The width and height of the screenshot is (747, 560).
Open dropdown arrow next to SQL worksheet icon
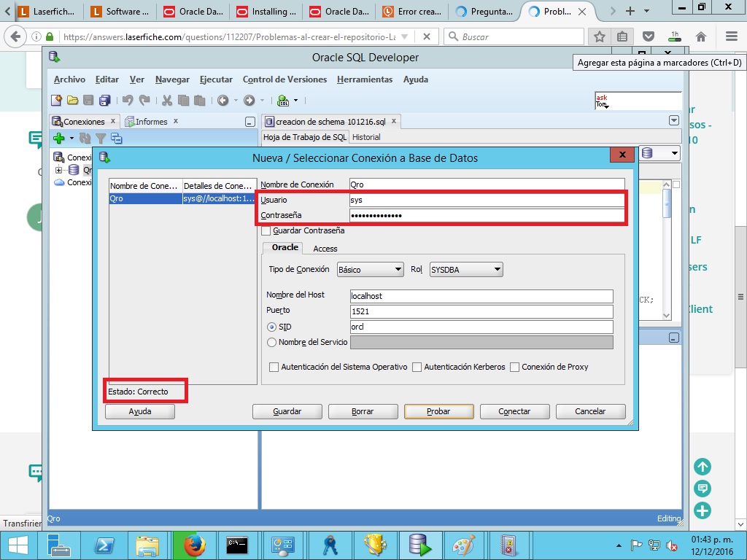[x=296, y=100]
